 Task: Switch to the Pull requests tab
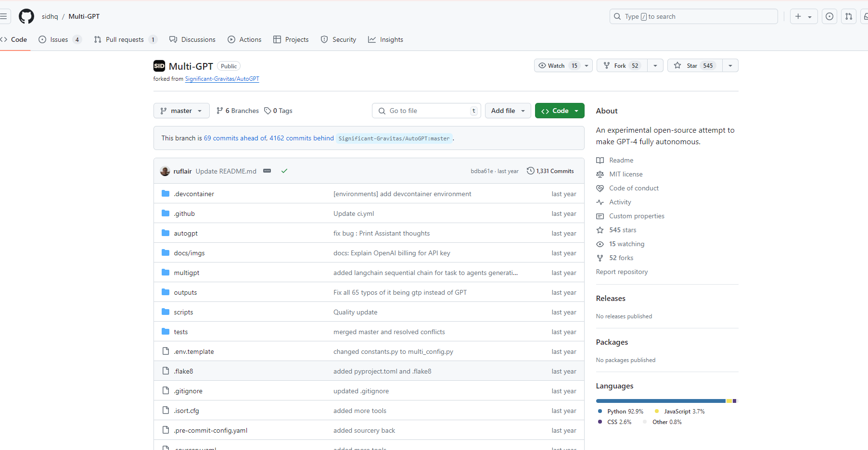coord(125,39)
